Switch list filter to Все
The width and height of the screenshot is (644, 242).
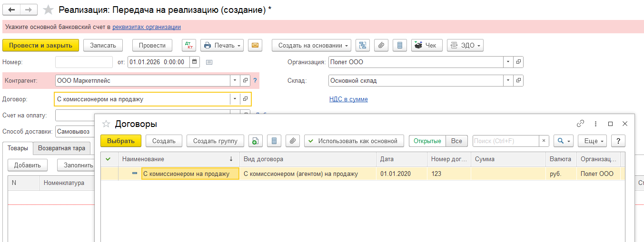(456, 141)
